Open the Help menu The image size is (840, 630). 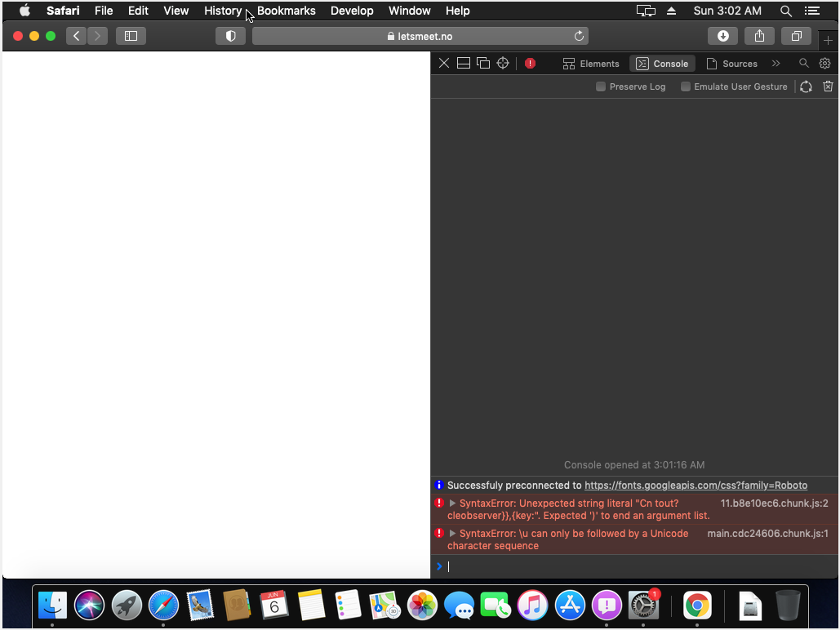pyautogui.click(x=457, y=11)
